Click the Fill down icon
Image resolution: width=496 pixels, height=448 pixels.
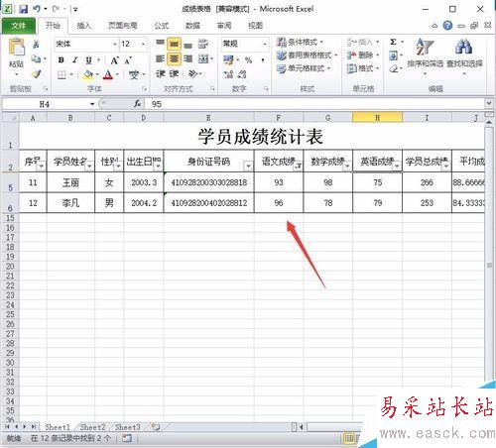393,56
